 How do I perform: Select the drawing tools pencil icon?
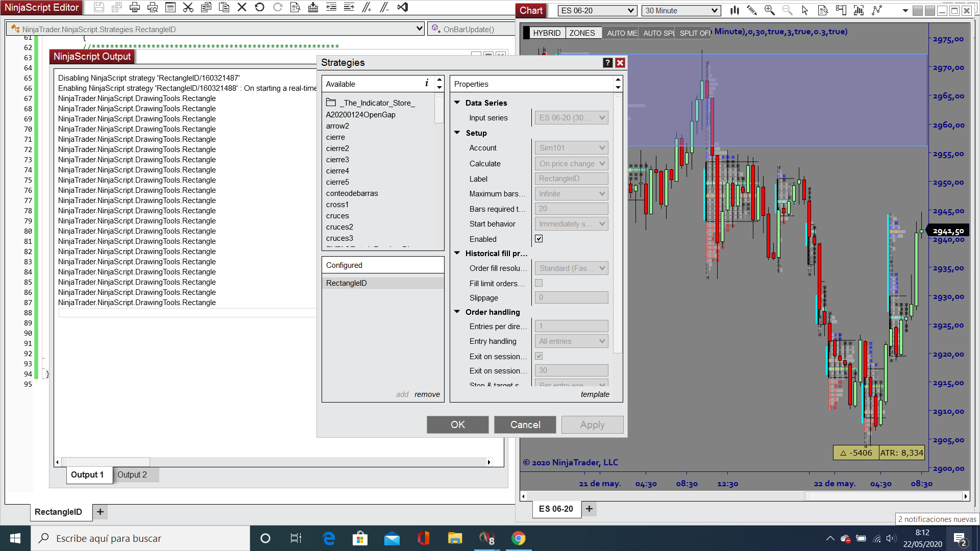pyautogui.click(x=751, y=10)
